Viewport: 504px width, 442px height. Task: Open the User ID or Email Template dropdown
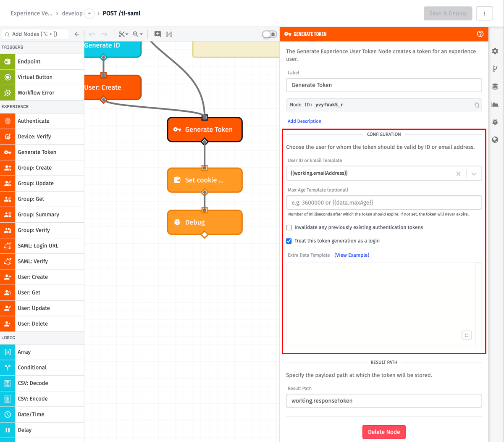click(474, 174)
